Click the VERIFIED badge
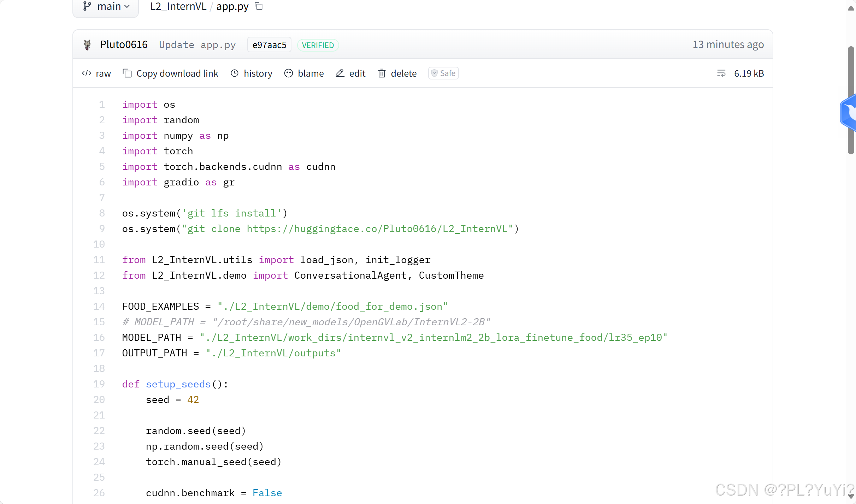 coord(318,45)
